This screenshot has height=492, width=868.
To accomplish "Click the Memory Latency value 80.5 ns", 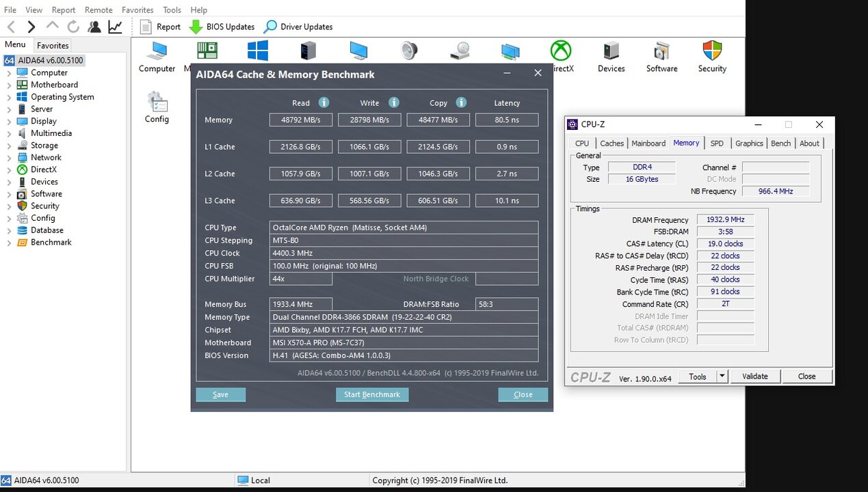I will pos(507,120).
